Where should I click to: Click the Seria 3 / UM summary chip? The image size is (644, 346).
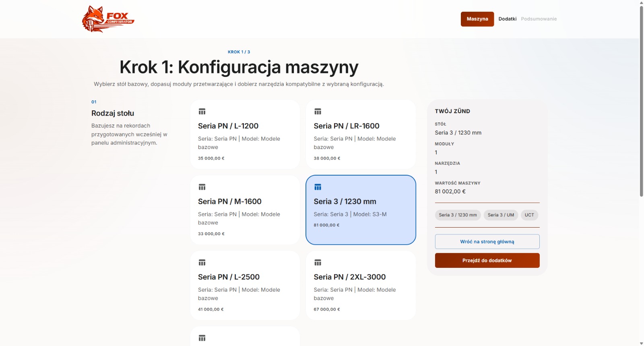coord(501,215)
